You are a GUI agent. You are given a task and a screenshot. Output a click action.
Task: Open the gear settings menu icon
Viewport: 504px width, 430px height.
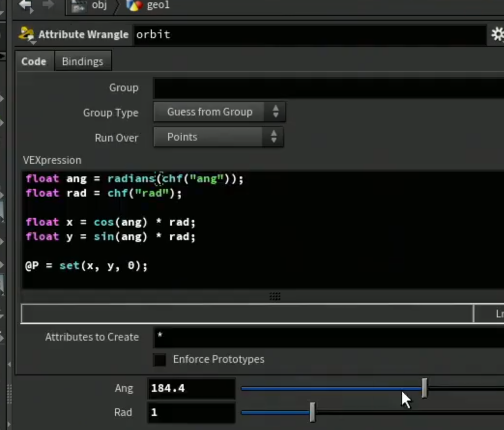(498, 34)
